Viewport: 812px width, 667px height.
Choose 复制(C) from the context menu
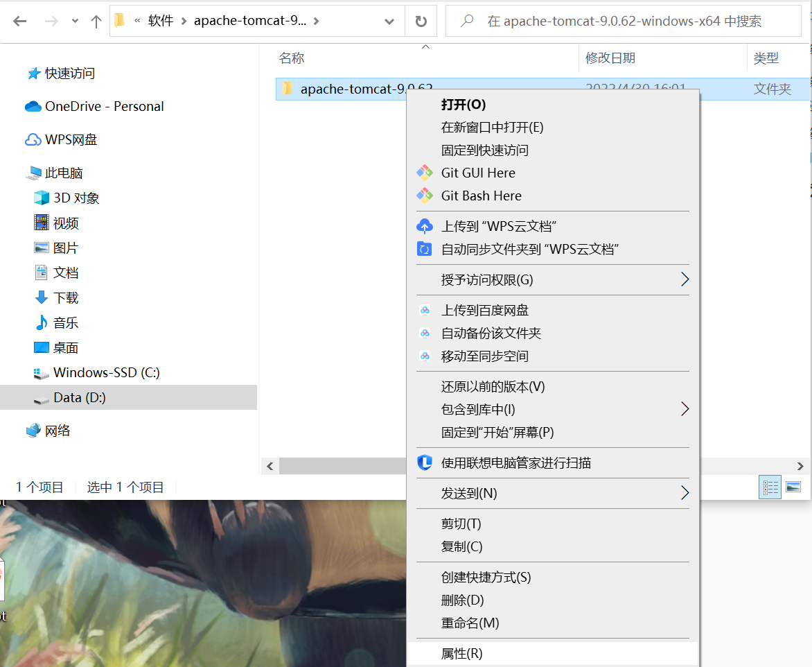point(553,547)
